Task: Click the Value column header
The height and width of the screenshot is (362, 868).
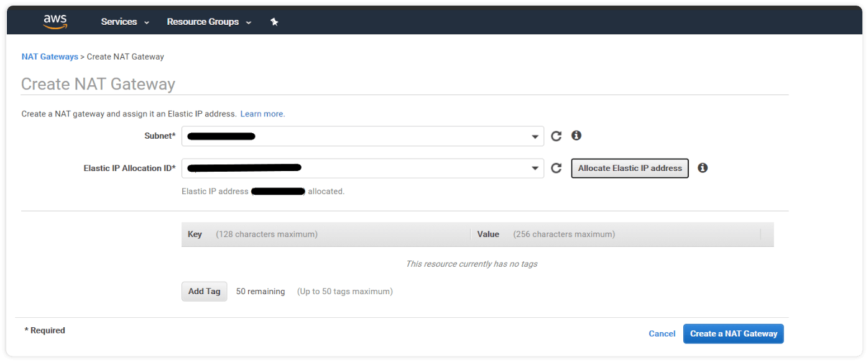Action: click(x=488, y=234)
